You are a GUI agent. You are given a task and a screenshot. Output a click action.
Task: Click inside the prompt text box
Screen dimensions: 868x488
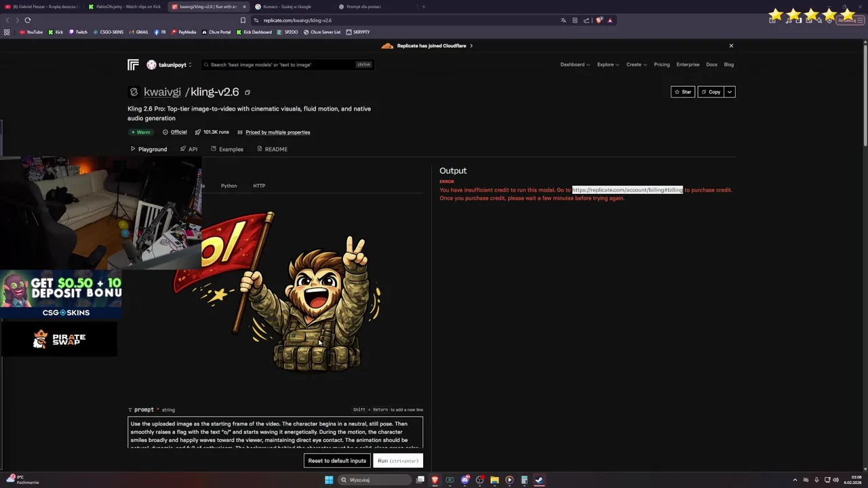click(275, 432)
